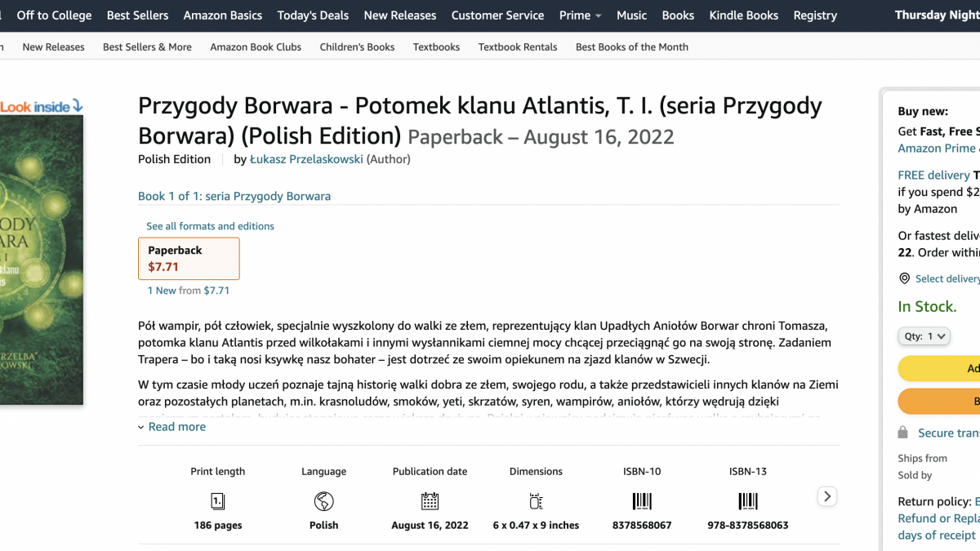Open the Qty quantity dropdown
980x551 pixels.
point(924,335)
